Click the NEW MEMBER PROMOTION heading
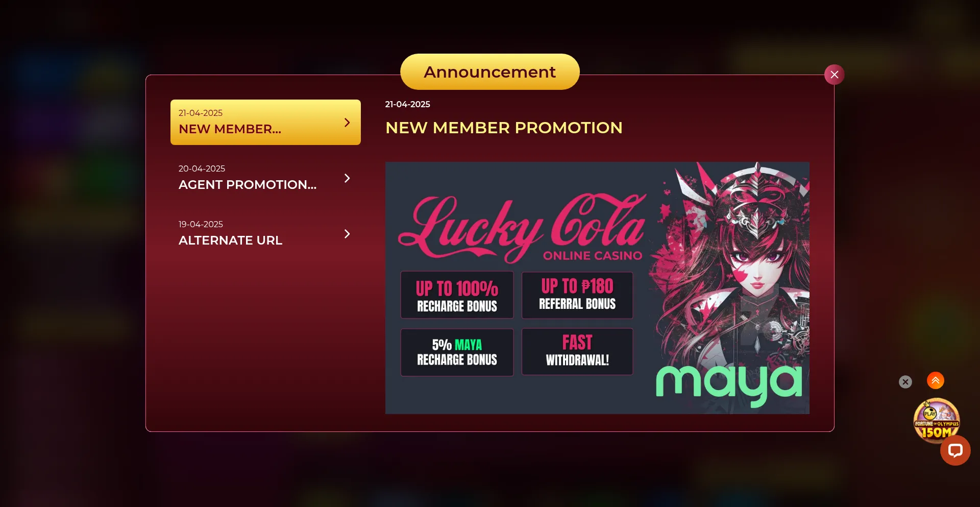 (x=504, y=128)
